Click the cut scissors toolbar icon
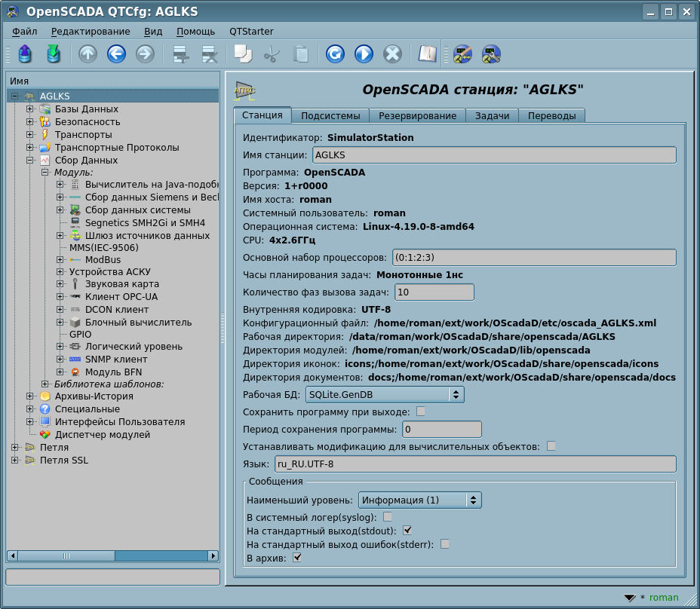The height and width of the screenshot is (609, 700). (272, 54)
